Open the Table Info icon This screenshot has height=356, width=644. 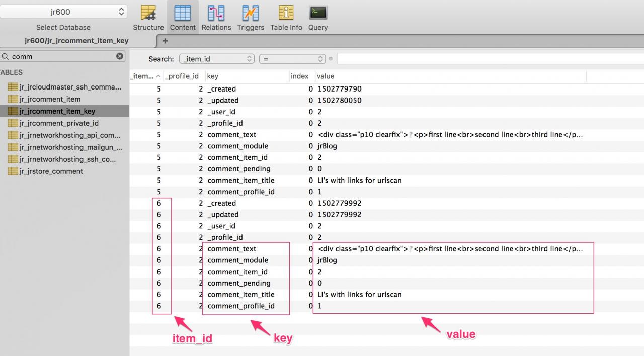point(286,14)
